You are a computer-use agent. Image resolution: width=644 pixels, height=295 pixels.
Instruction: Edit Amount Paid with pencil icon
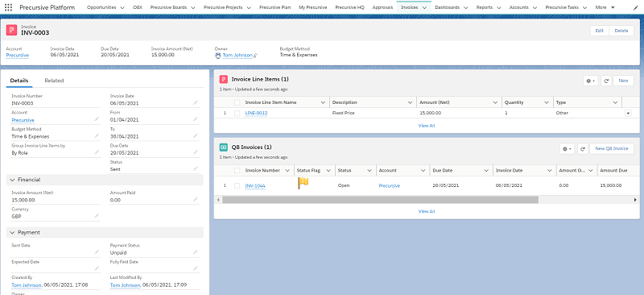pos(196,200)
